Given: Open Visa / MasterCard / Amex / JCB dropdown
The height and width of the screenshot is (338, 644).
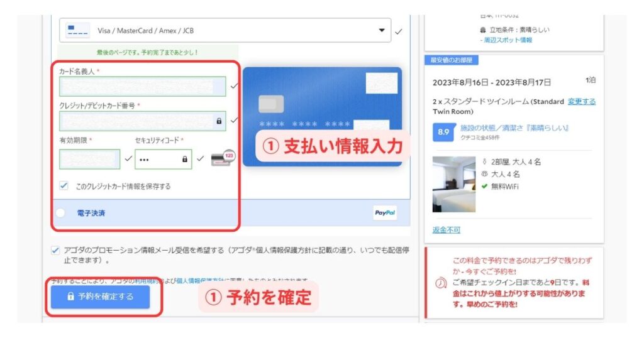Looking at the screenshot, I should click(226, 30).
